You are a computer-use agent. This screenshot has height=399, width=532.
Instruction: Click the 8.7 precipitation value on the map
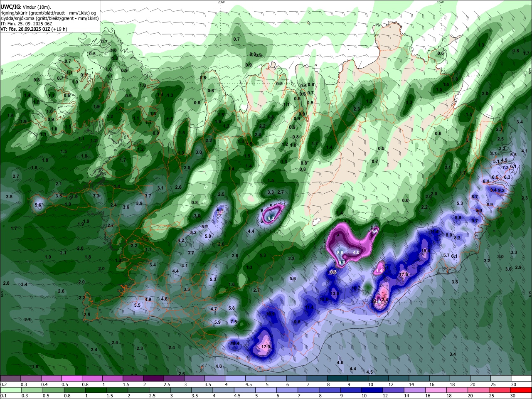[475, 197]
